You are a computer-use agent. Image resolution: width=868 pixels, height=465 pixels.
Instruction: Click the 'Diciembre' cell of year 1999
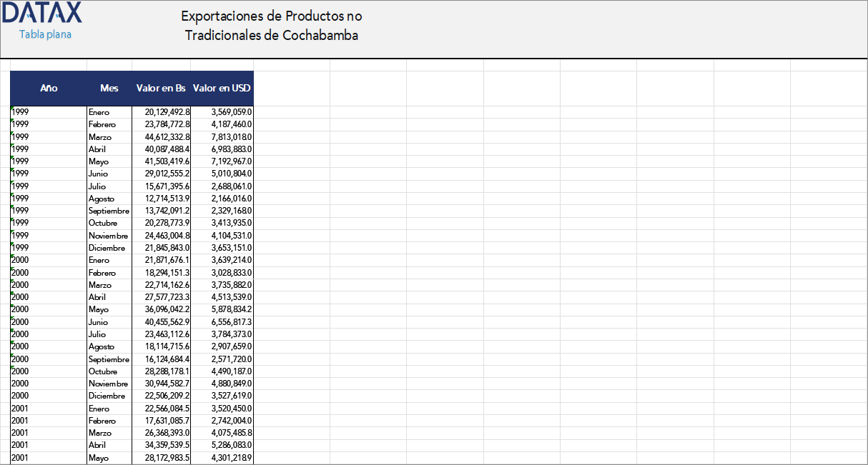click(x=109, y=247)
